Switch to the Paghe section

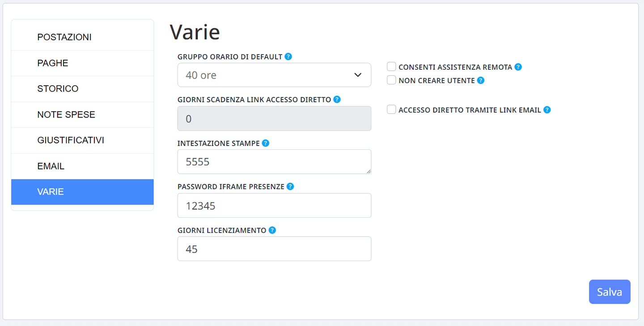click(82, 63)
